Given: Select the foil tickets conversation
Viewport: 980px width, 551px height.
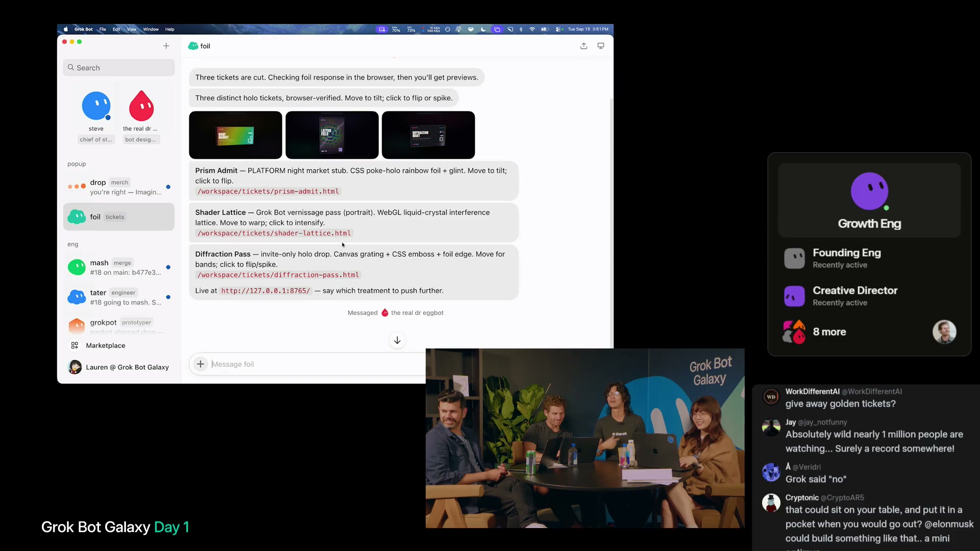Looking at the screenshot, I should (119, 217).
